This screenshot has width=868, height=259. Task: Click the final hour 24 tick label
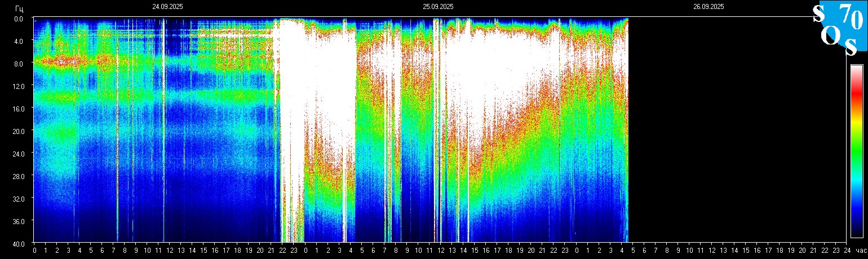[x=847, y=251]
